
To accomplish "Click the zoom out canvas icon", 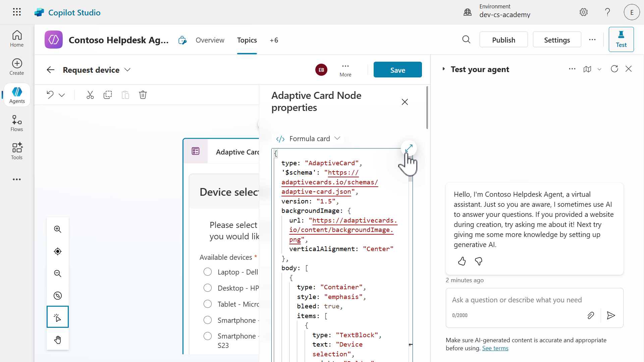I will (x=58, y=274).
